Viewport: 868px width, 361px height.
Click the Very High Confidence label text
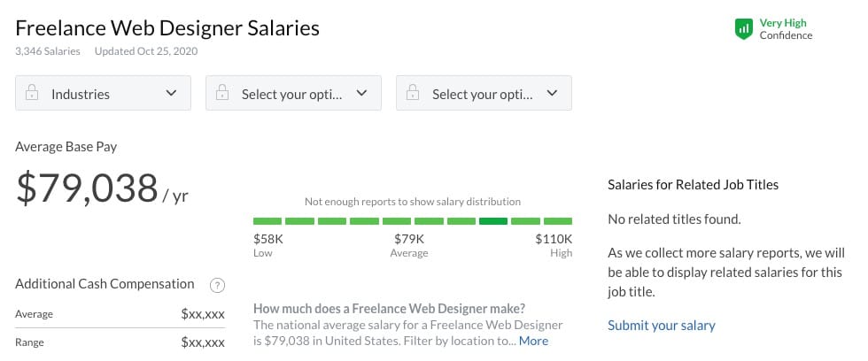click(785, 29)
